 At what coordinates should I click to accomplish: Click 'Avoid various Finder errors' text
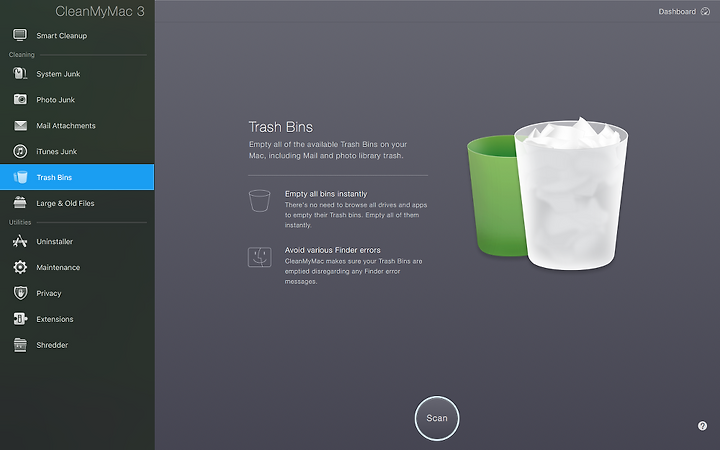[x=332, y=250]
